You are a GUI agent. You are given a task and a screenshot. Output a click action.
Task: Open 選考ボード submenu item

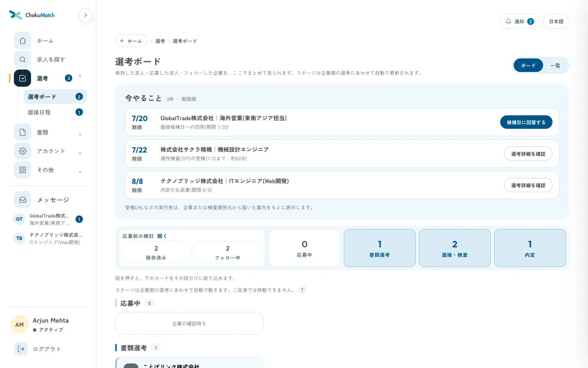55,97
